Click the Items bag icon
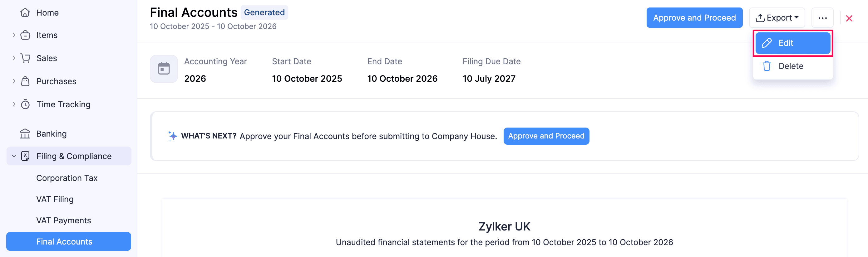 click(x=25, y=35)
